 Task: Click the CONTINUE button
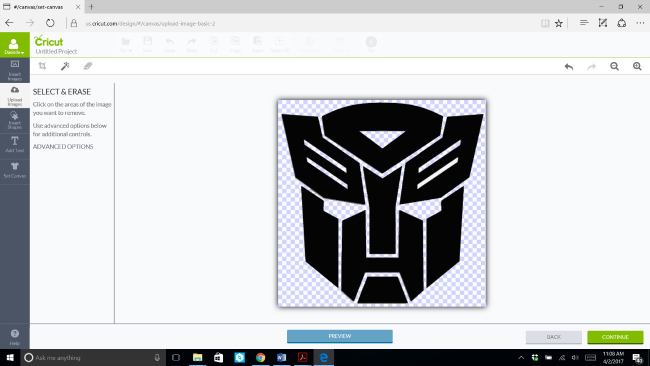[615, 337]
